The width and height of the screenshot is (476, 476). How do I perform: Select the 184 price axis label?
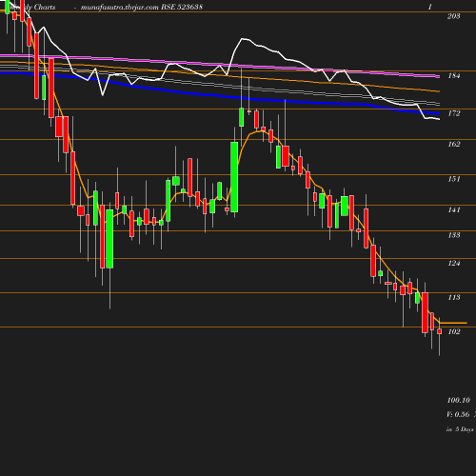click(x=454, y=75)
